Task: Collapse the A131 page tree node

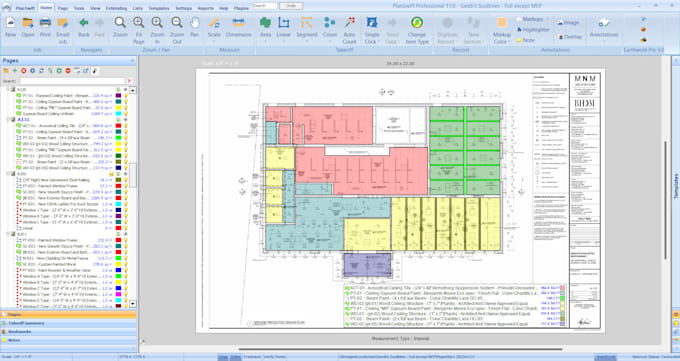Action: pos(8,119)
